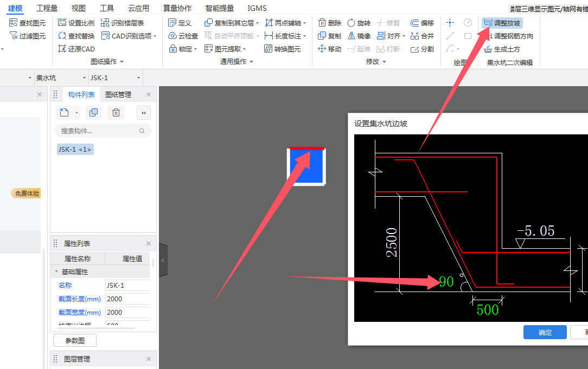Viewport: 588px width, 369px height.
Task: Select the point drawing tool
Action: pyautogui.click(x=450, y=23)
